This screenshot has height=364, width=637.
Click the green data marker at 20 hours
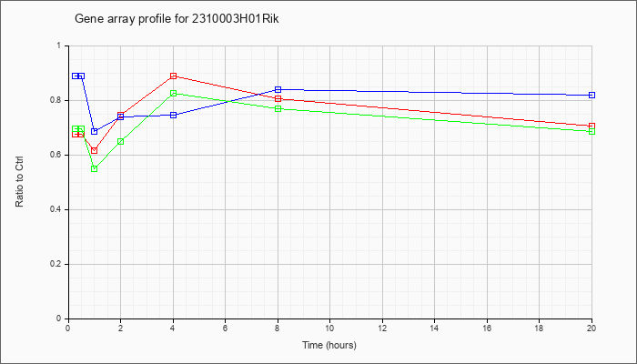tap(591, 131)
